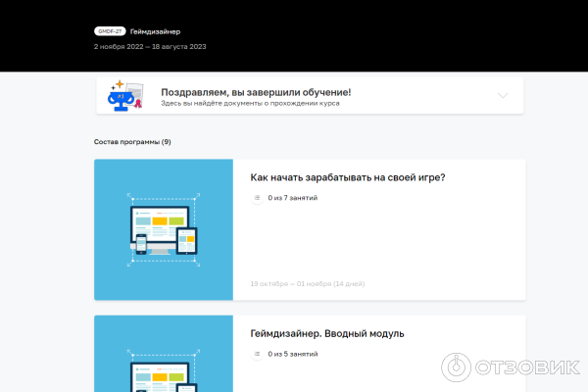
Task: Click the GMDF-27 group badge
Action: click(x=109, y=31)
